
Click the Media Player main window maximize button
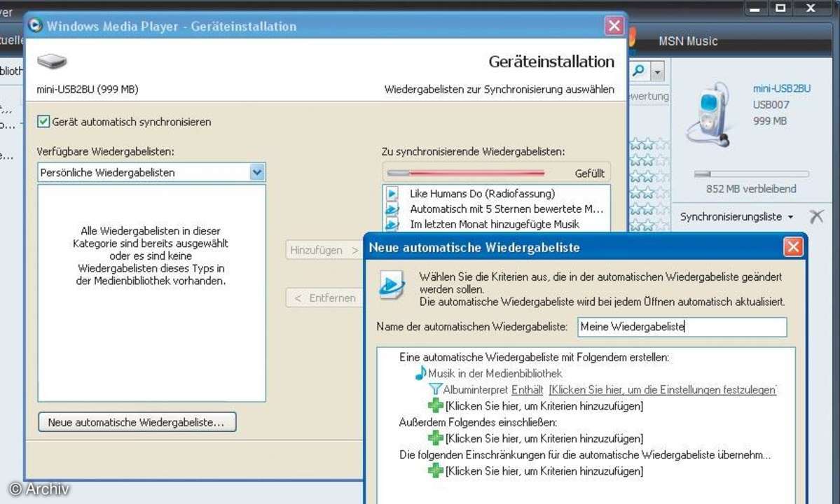[780, 8]
